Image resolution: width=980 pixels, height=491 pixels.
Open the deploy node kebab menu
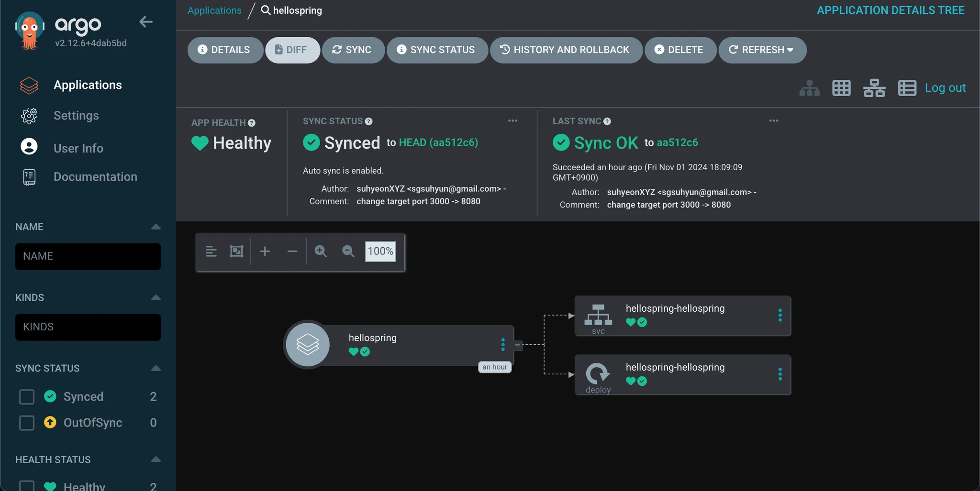pos(780,374)
